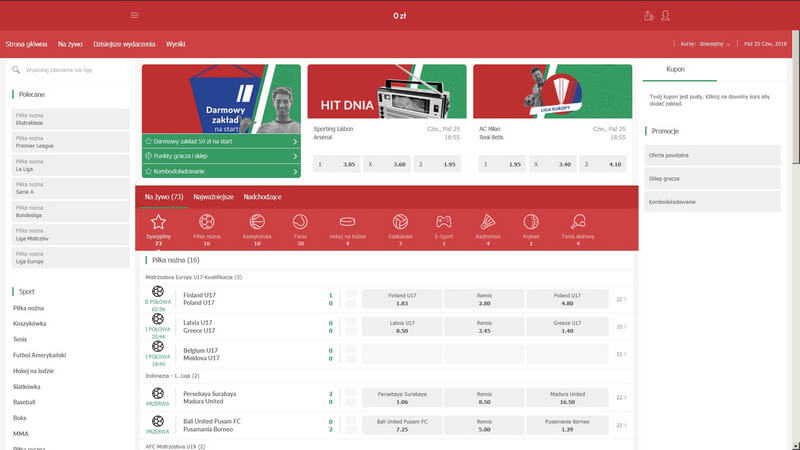This screenshot has height=450, width=800.
Task: Open Futbol Amerykański in Sport list
Action: tap(39, 355)
